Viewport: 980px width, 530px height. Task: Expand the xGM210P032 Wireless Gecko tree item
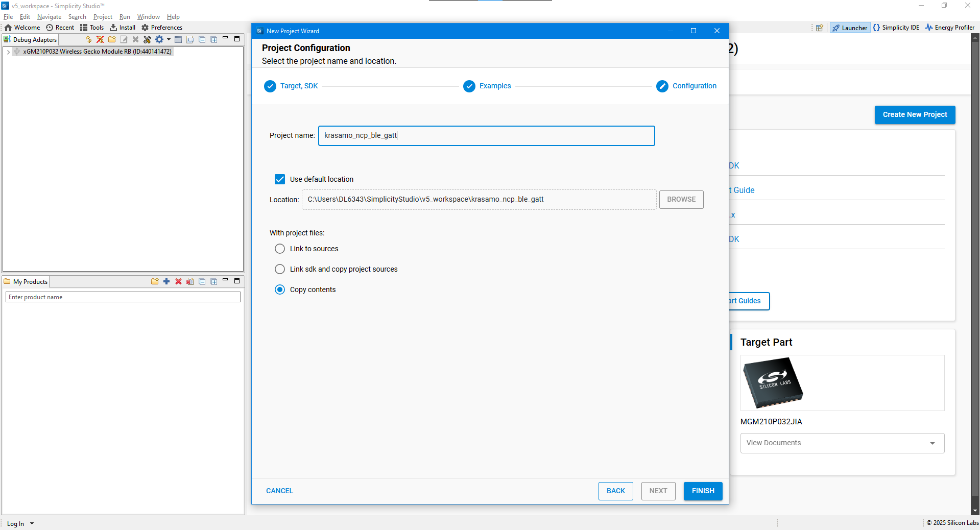pos(8,52)
